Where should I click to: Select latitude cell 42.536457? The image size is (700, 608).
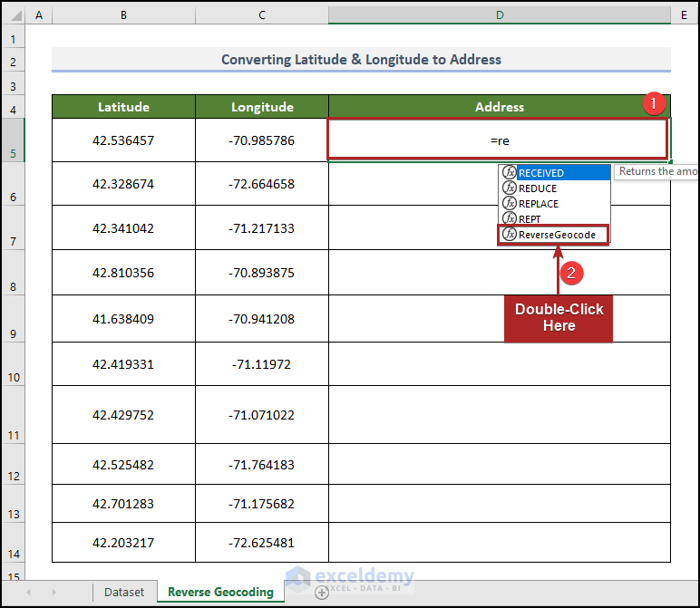pos(123,140)
